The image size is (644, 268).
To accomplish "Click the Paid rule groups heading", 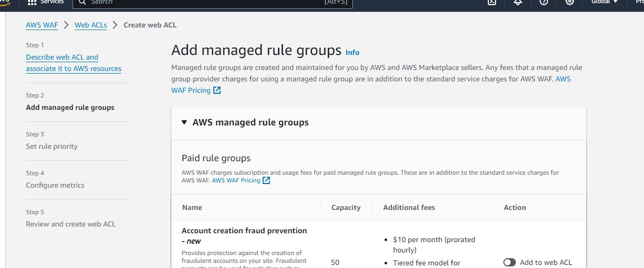I will [216, 158].
